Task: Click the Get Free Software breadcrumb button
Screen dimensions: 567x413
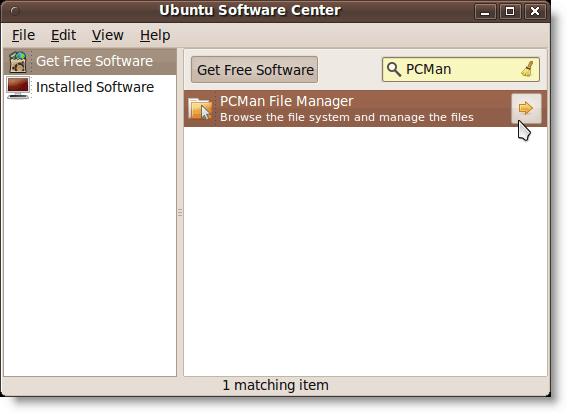Action: click(255, 70)
